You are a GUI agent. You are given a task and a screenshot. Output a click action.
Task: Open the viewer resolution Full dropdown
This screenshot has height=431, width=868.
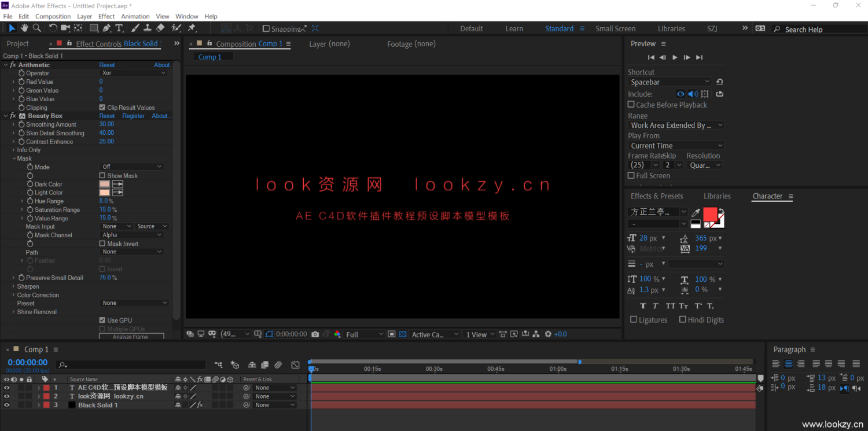tap(364, 334)
